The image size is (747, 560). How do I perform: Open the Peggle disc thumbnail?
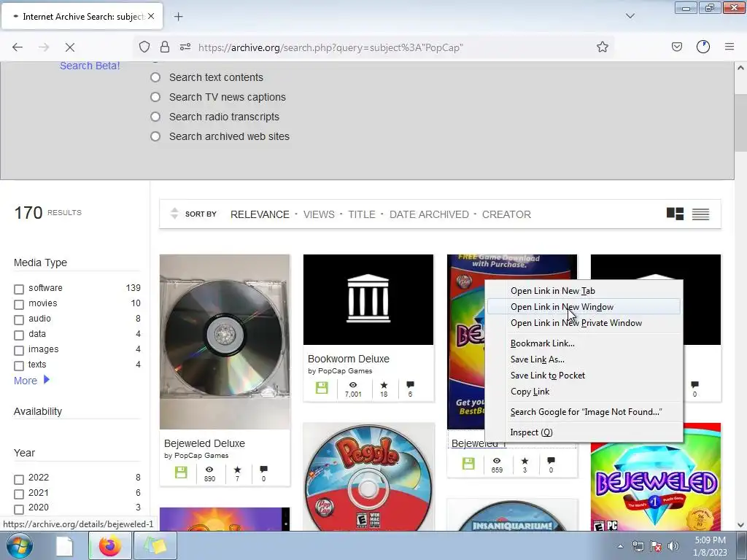[368, 477]
